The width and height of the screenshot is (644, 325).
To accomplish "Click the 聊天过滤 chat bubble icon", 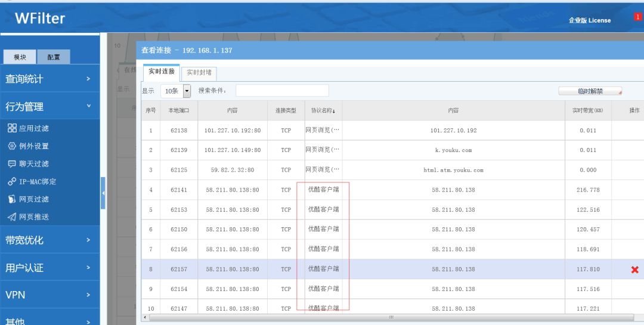I will point(12,164).
